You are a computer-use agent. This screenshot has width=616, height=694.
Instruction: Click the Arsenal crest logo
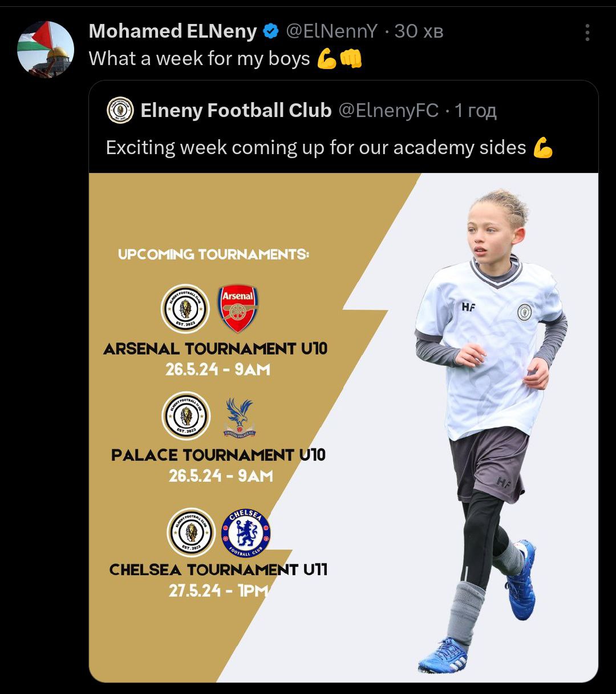[238, 309]
